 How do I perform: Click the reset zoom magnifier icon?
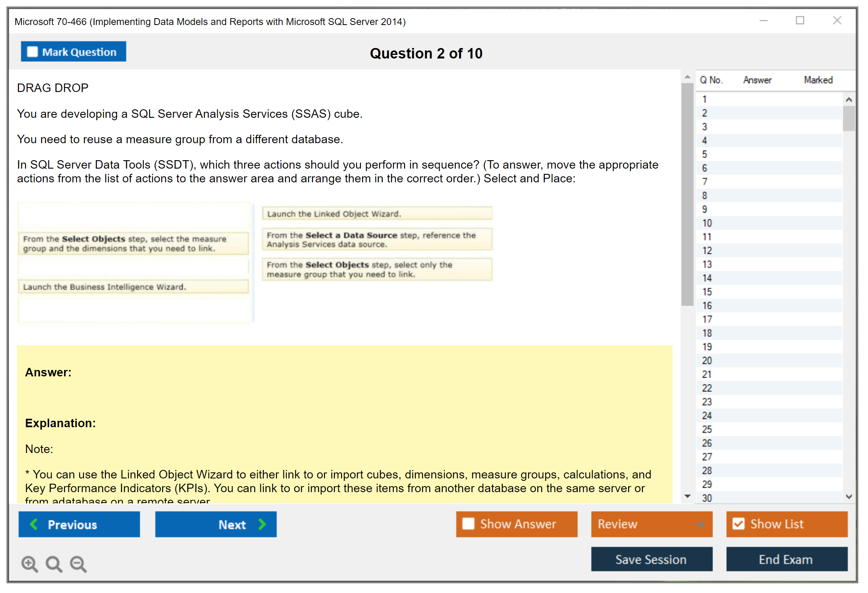[x=54, y=564]
